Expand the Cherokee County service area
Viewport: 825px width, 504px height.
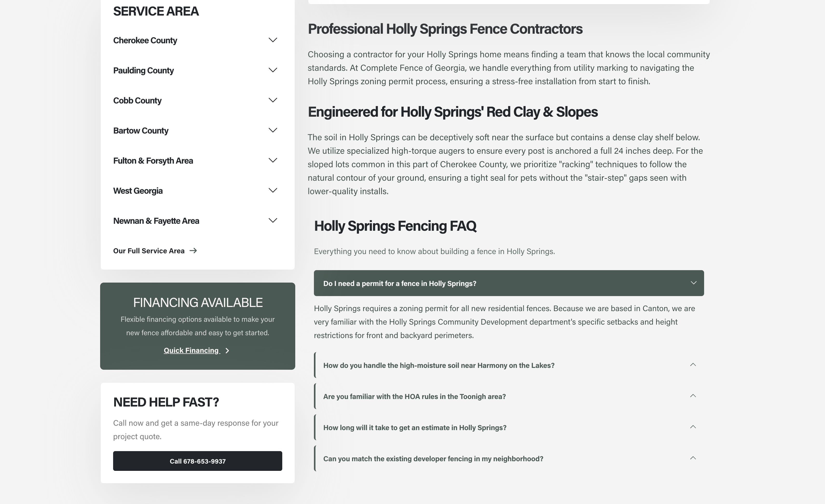coord(273,40)
